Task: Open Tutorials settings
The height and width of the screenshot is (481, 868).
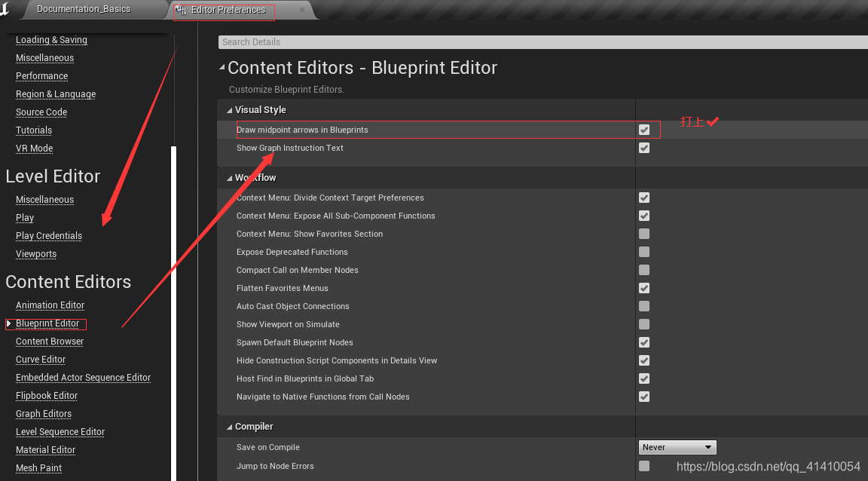Action: point(34,130)
